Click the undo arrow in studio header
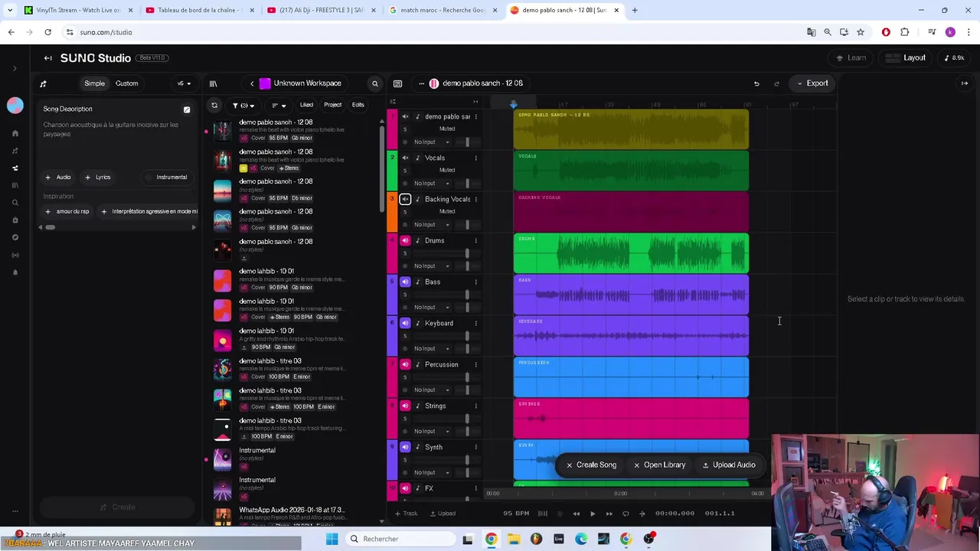The image size is (980, 551). [756, 83]
